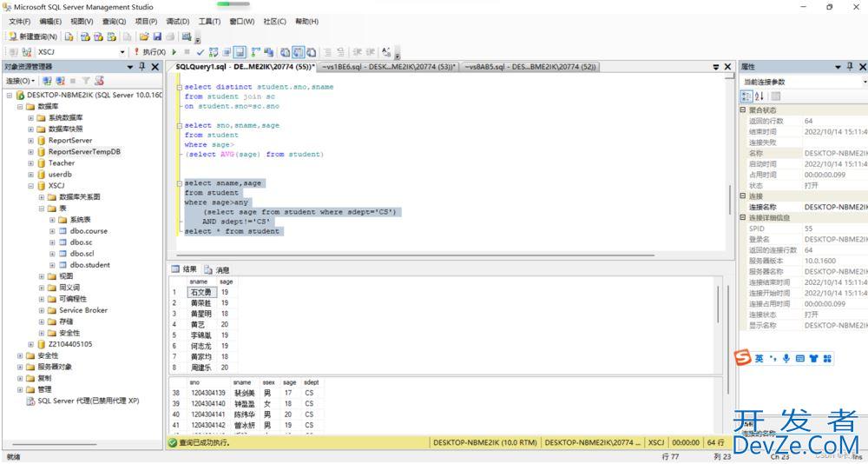The width and height of the screenshot is (868, 464).
Task: Run the query with the 执行(X) button
Action: pos(149,52)
